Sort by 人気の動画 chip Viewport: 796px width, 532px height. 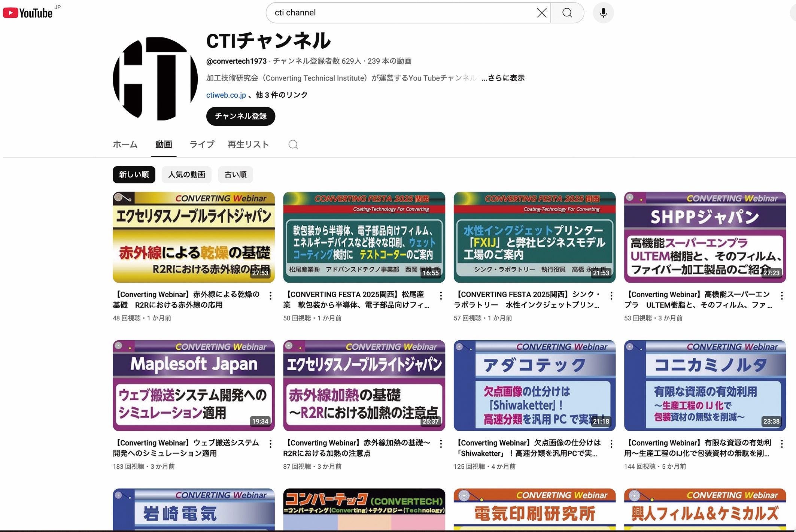(x=186, y=175)
